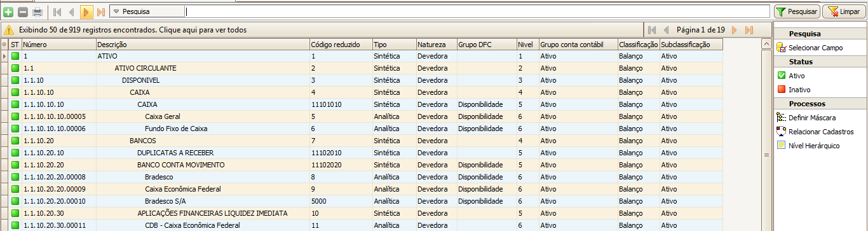868x231 pixels.
Task: Click number cell '1.1.10.20.30'
Action: [x=58, y=213]
